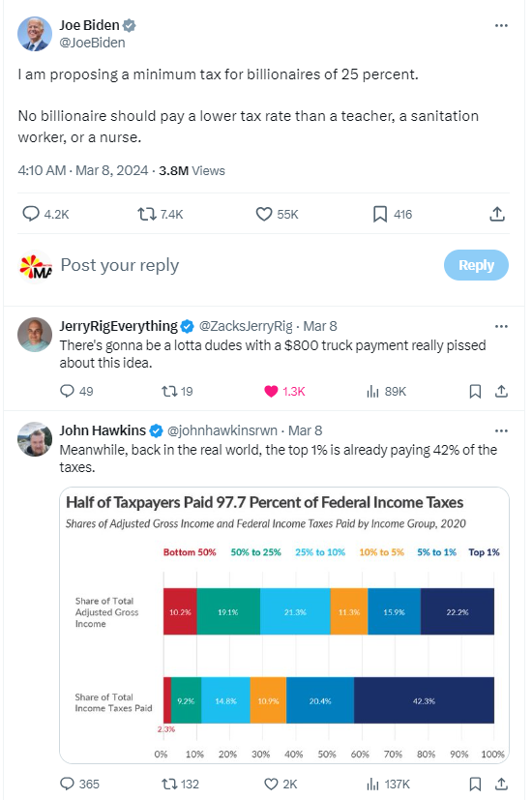Viewport: 532px width, 800px height.
Task: Bookmark John Hawkins' reply
Action: tap(475, 784)
